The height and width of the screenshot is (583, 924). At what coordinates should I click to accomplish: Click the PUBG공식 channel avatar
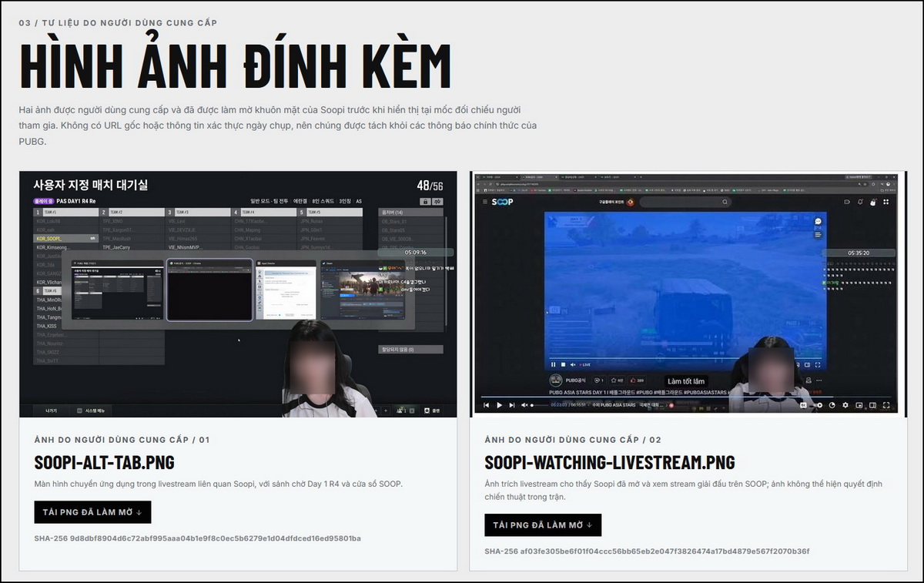point(556,380)
